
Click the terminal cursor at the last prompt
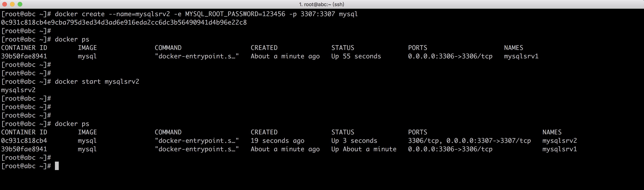point(57,166)
